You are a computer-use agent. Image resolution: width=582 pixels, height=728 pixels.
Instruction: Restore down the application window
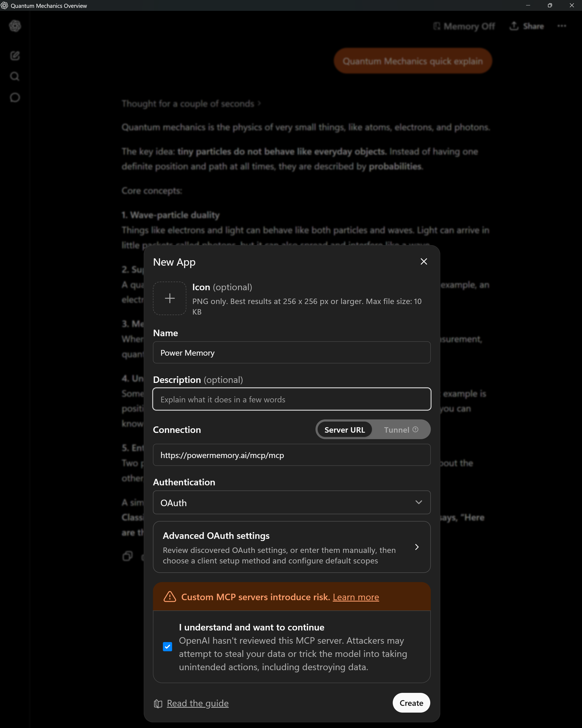550,5
